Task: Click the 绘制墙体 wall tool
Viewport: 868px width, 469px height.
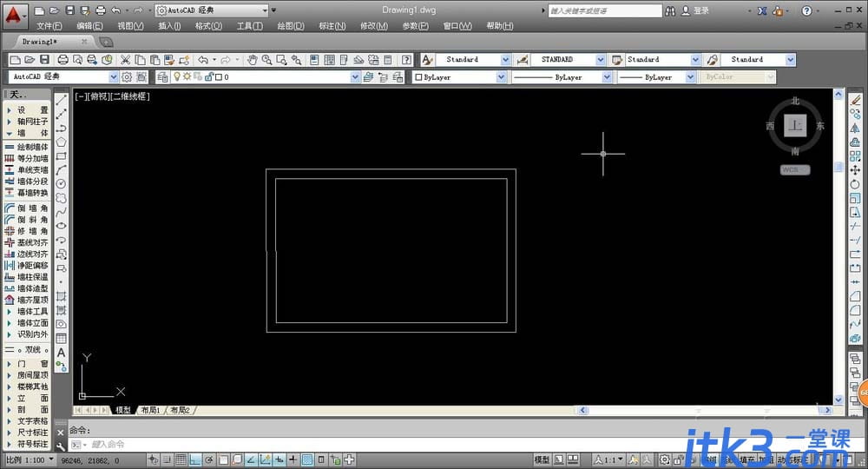Action: (x=27, y=147)
